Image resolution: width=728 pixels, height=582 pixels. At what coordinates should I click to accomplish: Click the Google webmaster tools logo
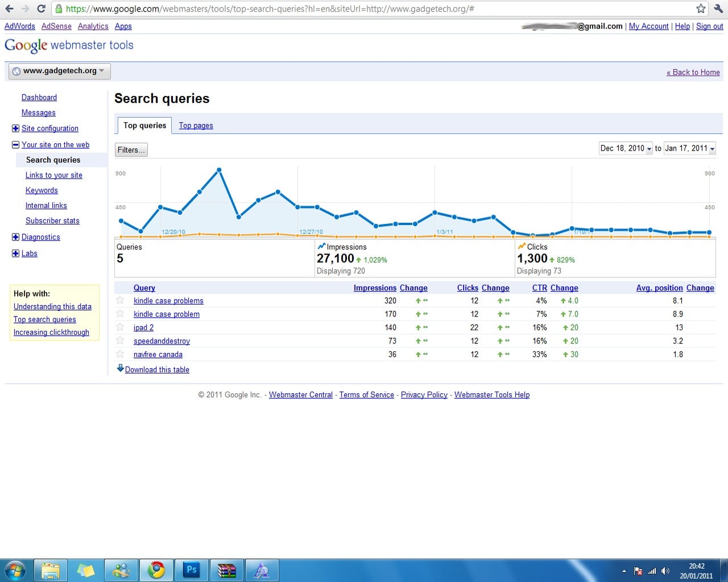(69, 45)
